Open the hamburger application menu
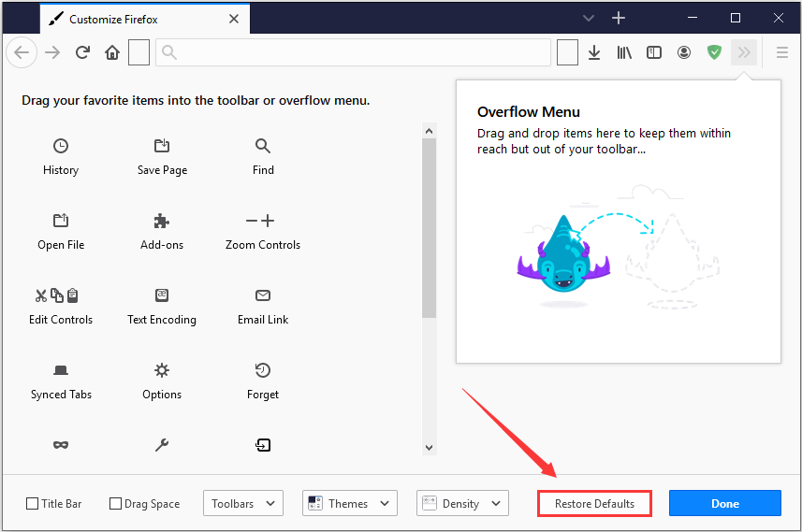The image size is (802, 532). click(x=781, y=52)
